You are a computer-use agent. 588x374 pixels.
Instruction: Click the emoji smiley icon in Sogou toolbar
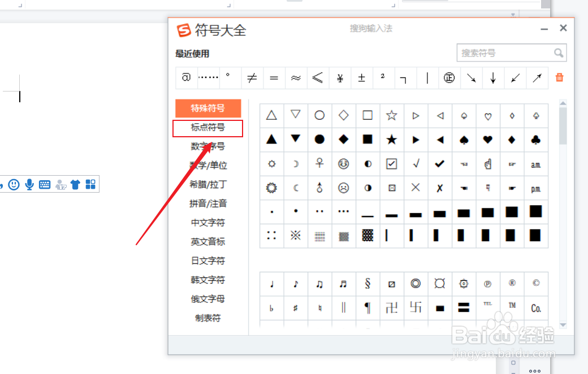tap(14, 184)
